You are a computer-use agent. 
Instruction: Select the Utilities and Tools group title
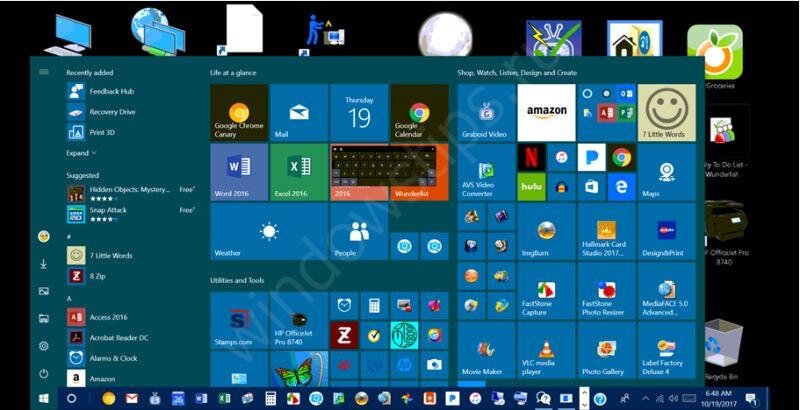click(237, 280)
